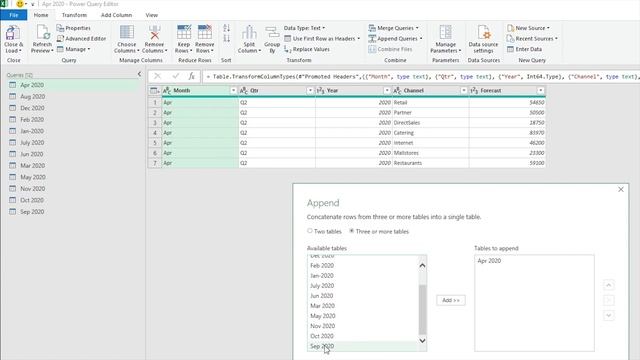Click row 4 Catering channel cell
The width and height of the screenshot is (640, 360).
pos(431,133)
